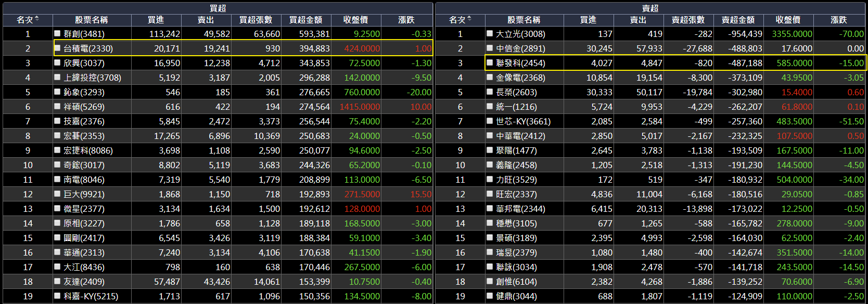Open stock 奇鋐(3017)

[x=84, y=165]
